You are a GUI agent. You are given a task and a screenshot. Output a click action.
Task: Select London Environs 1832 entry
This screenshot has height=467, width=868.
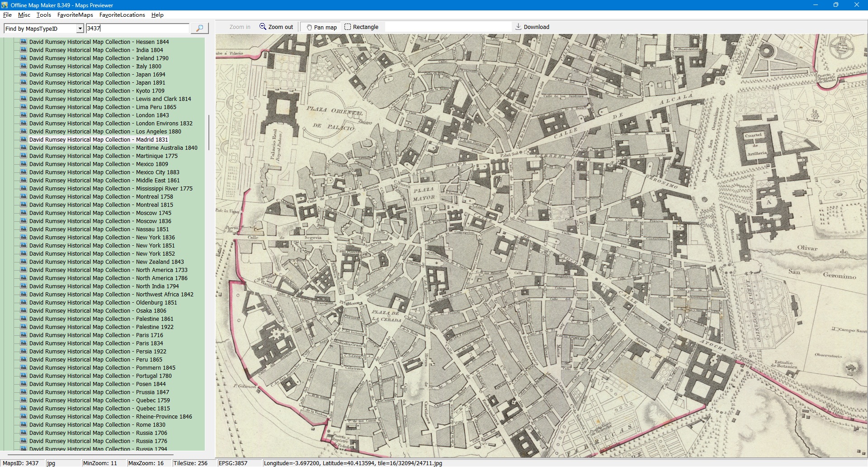(111, 123)
